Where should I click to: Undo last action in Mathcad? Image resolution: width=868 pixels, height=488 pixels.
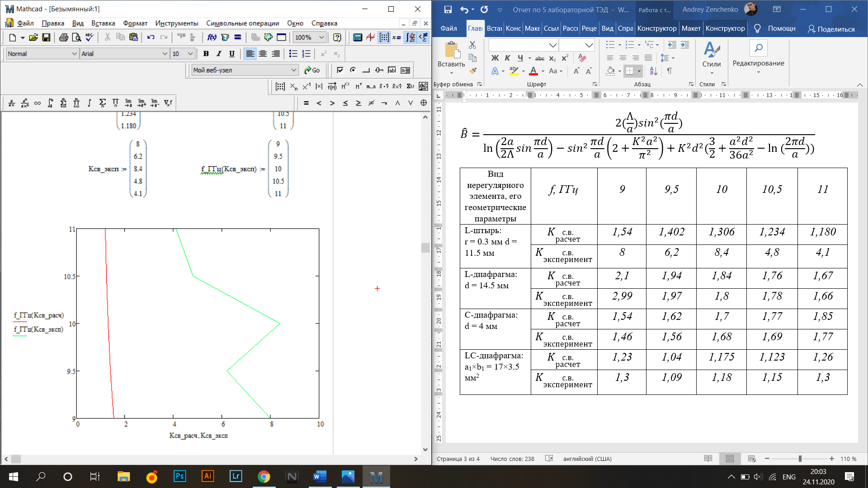(151, 38)
